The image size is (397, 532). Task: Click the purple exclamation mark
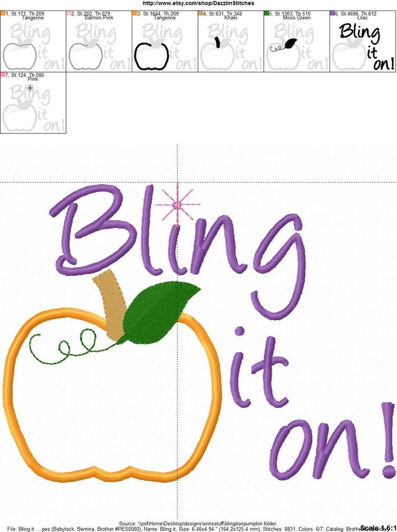click(388, 439)
